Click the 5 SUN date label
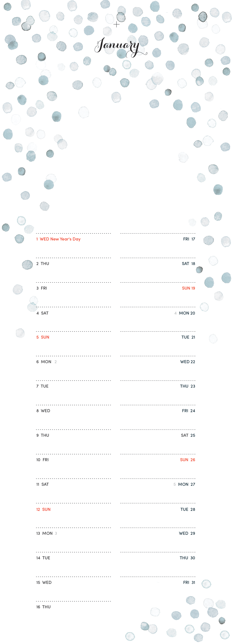 tap(43, 337)
